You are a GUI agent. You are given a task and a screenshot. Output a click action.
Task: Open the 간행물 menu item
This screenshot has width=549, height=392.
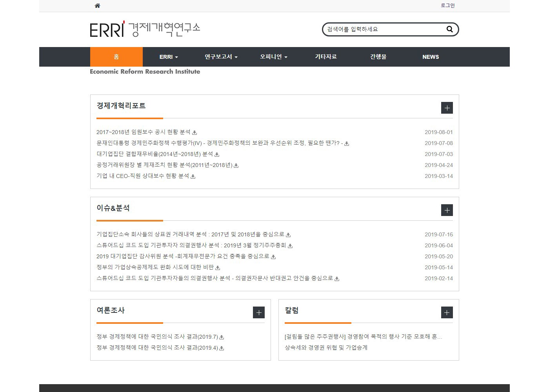[378, 57]
